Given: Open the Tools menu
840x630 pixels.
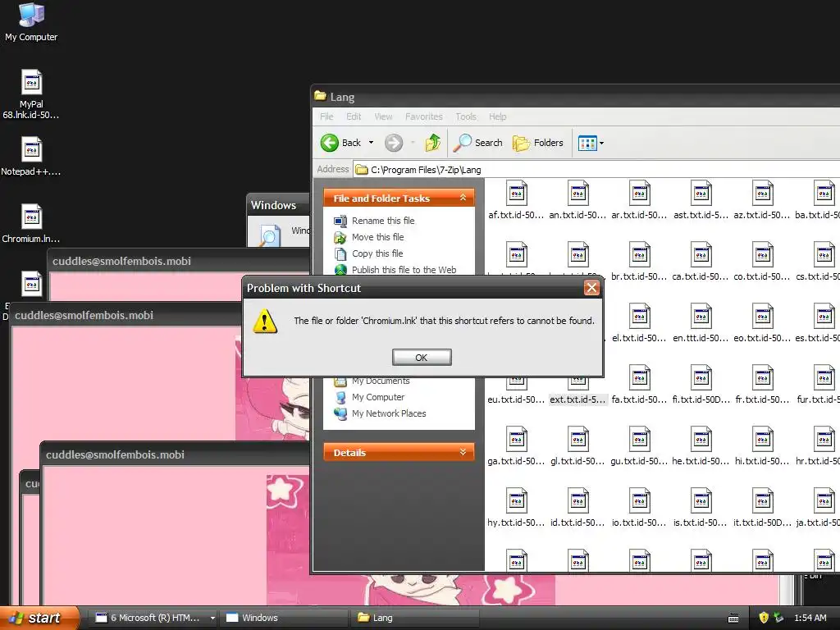Looking at the screenshot, I should tap(466, 116).
